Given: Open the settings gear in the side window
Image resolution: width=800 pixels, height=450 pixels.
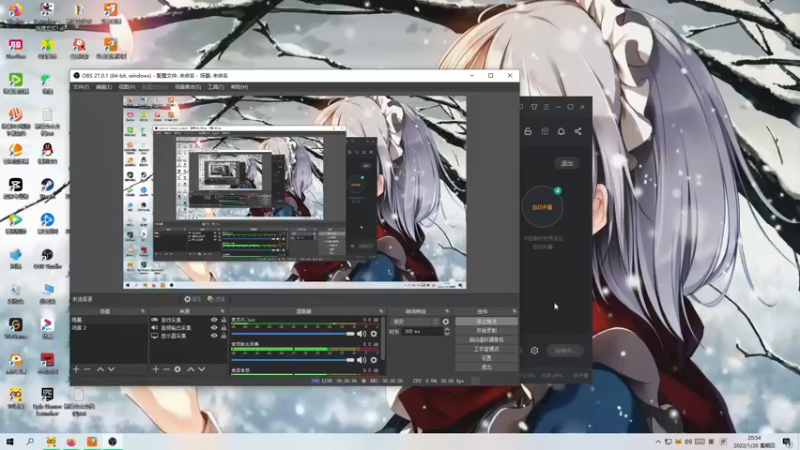Looking at the screenshot, I should point(534,351).
